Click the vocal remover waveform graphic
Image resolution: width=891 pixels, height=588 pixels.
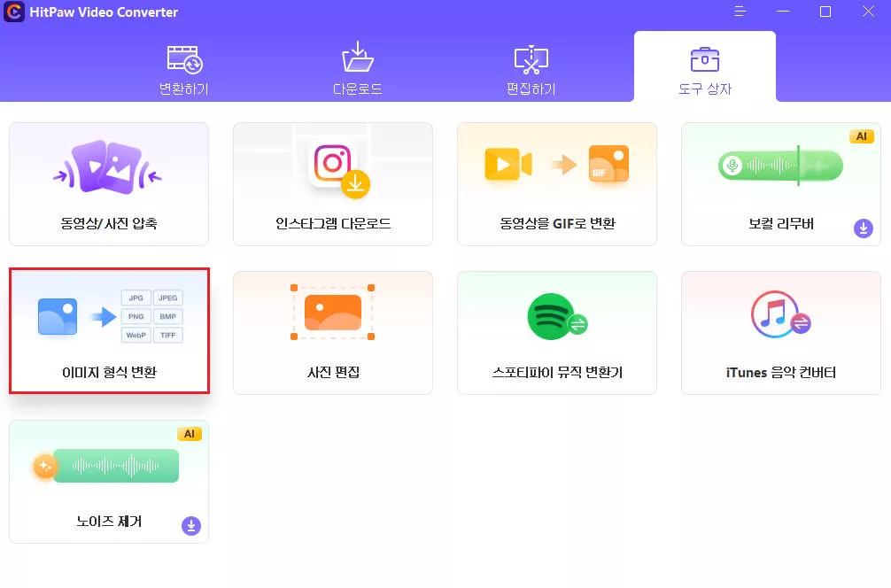781,166
